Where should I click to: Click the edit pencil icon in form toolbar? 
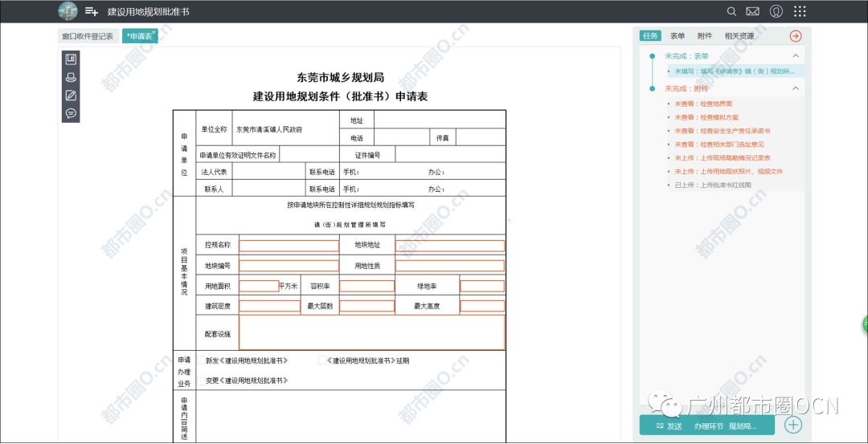70,95
